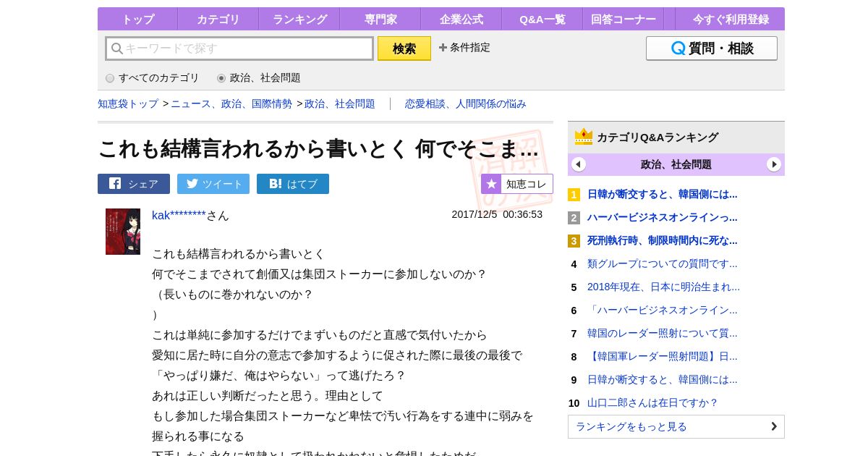Click the gold rank 1 badge

click(x=574, y=195)
